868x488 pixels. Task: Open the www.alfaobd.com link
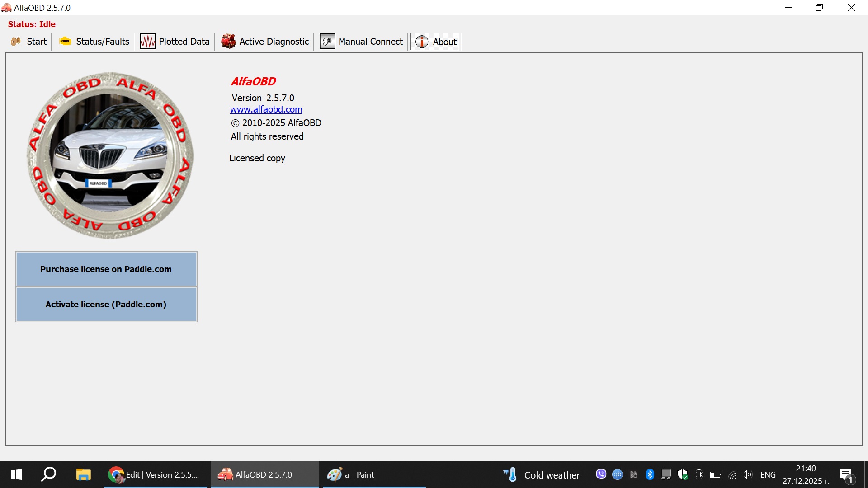[266, 109]
